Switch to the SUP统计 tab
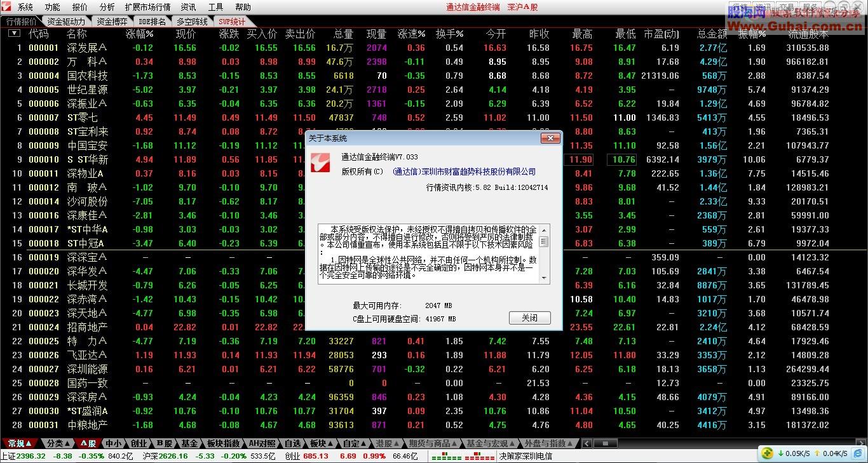The image size is (868, 463). pos(232,21)
